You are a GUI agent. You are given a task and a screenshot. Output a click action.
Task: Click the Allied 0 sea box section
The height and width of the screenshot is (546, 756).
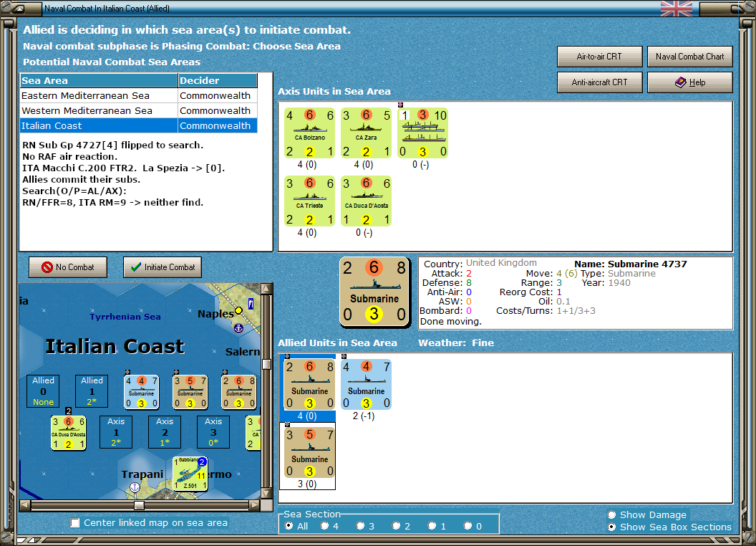click(44, 391)
